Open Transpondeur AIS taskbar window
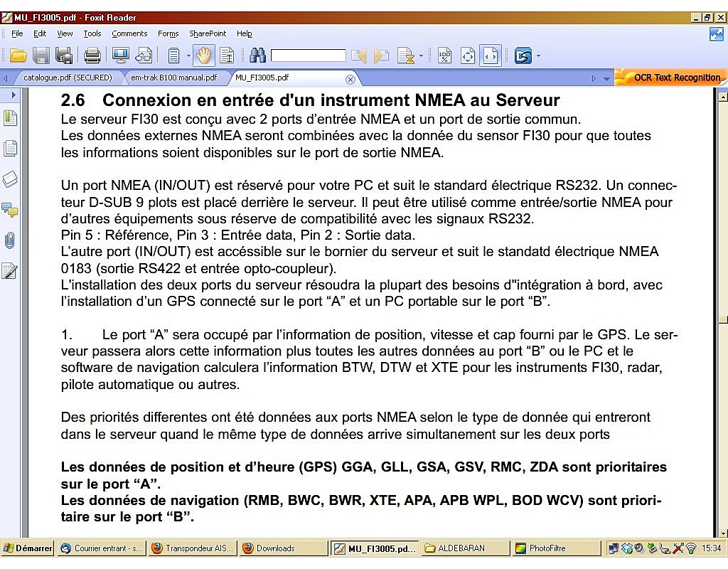The height and width of the screenshot is (569, 728). (193, 548)
